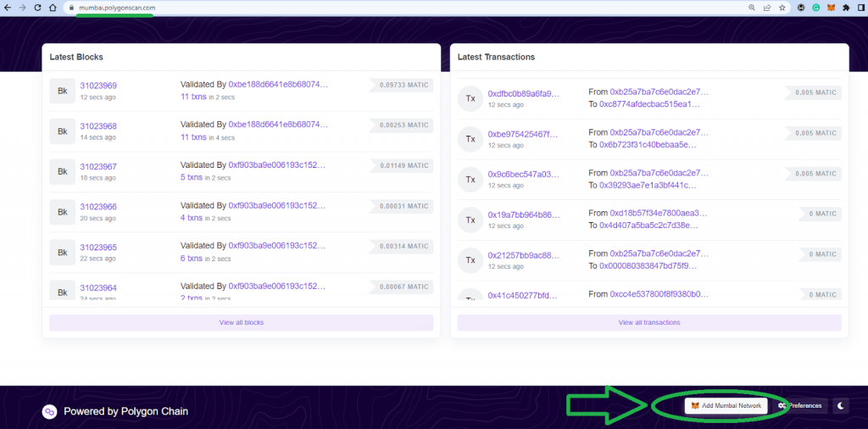This screenshot has width=868, height=429.
Task: Open block number 31023966
Action: click(98, 207)
